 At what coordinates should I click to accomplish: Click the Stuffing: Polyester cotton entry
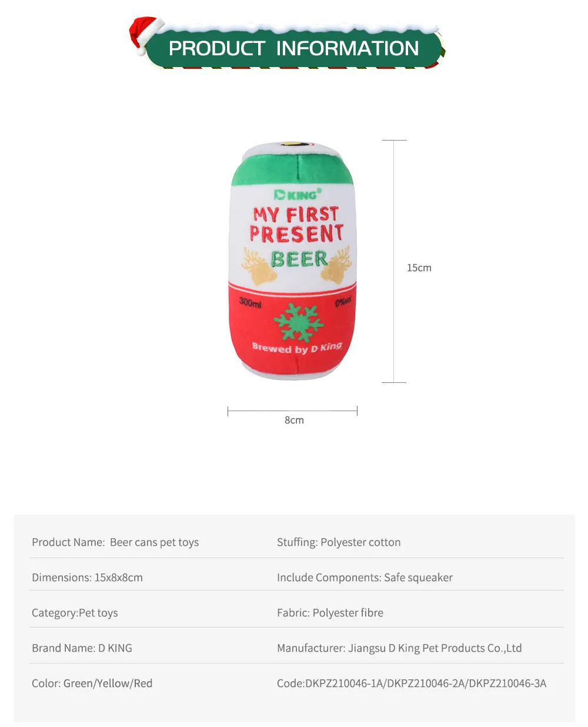pyautogui.click(x=339, y=542)
